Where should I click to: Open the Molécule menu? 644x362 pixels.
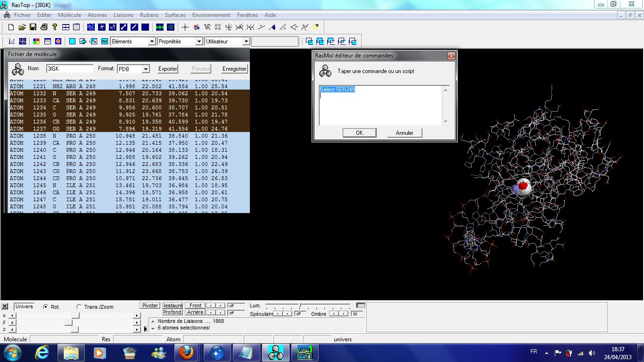pos(69,15)
